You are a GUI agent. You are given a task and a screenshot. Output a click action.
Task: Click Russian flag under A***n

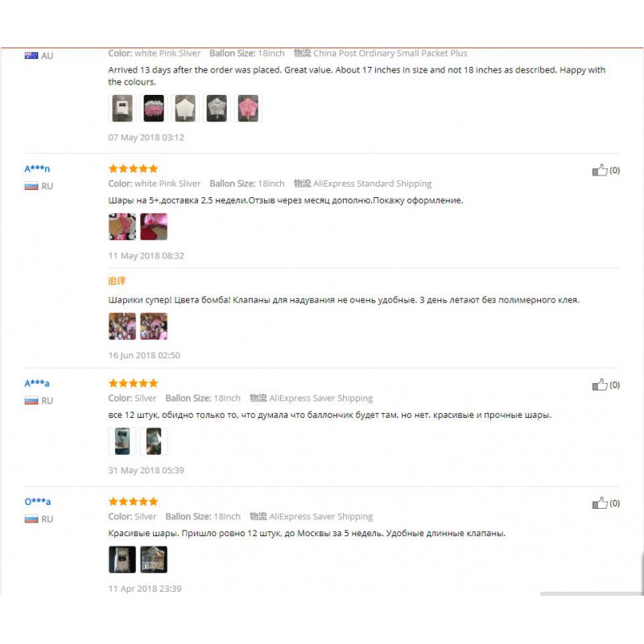(x=31, y=186)
